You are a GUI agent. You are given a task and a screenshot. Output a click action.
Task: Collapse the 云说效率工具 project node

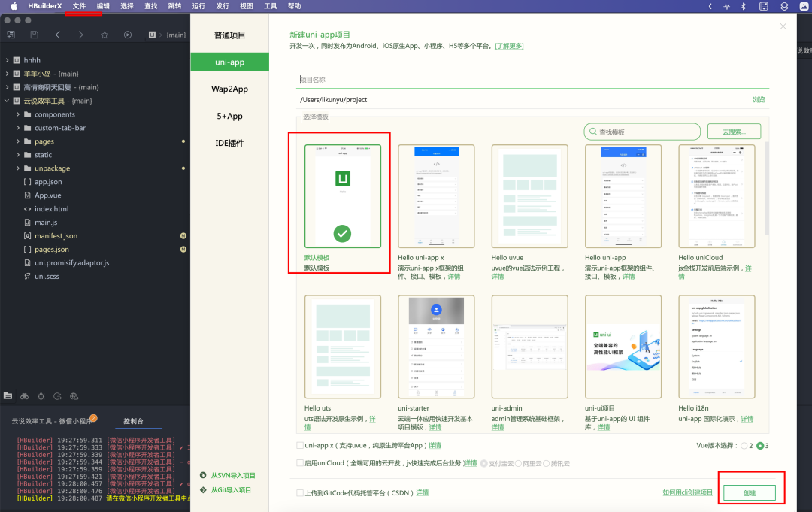(x=7, y=101)
